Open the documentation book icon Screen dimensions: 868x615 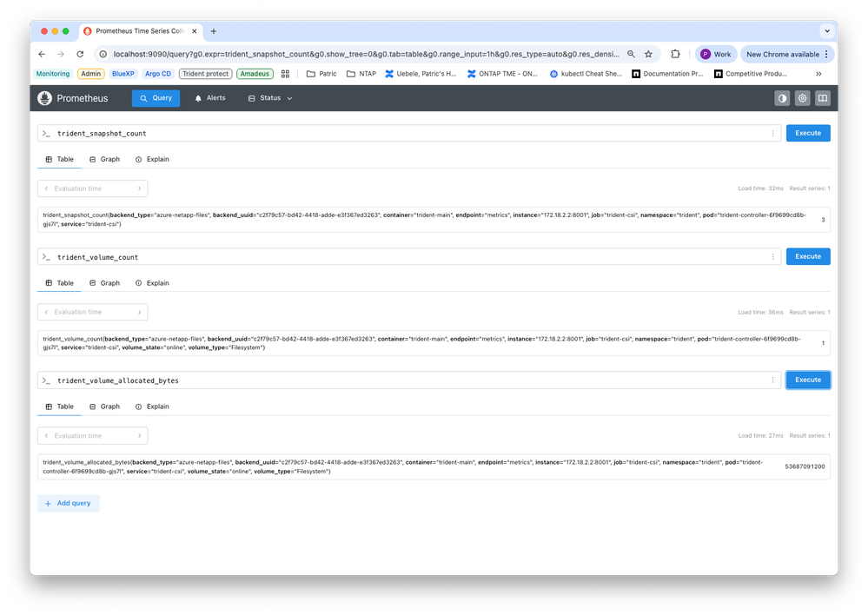(x=823, y=98)
